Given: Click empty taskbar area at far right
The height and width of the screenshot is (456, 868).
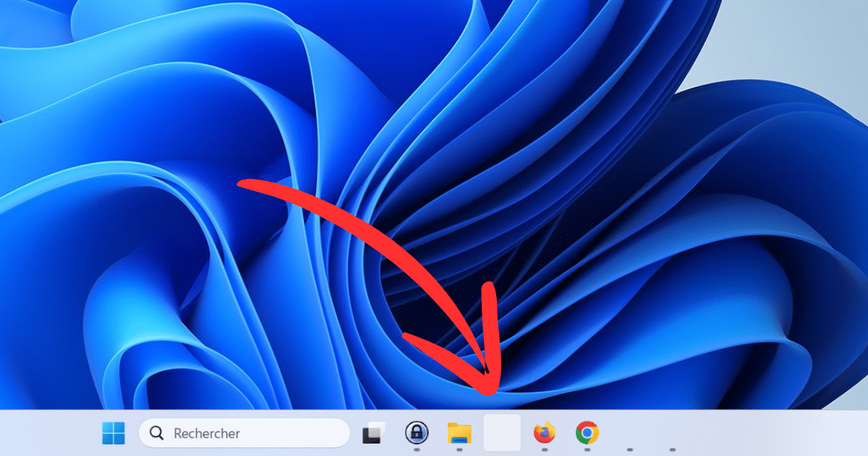Looking at the screenshot, I should 796,433.
